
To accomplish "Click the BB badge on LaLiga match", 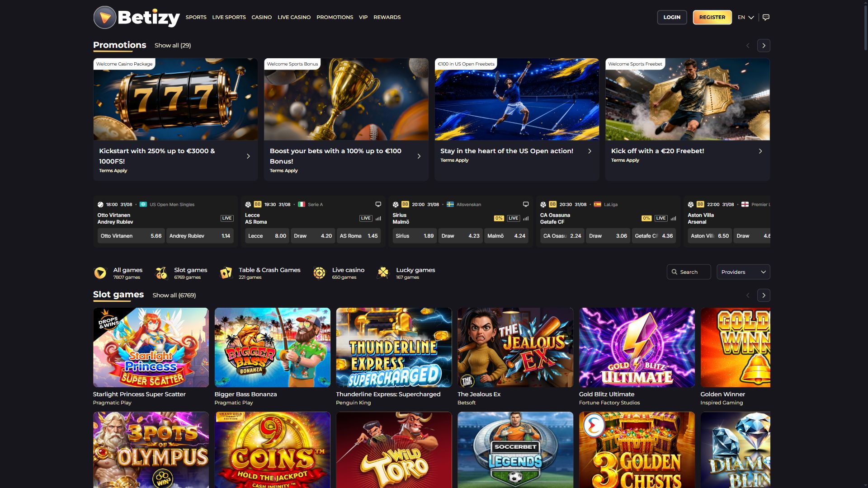I will [553, 204].
